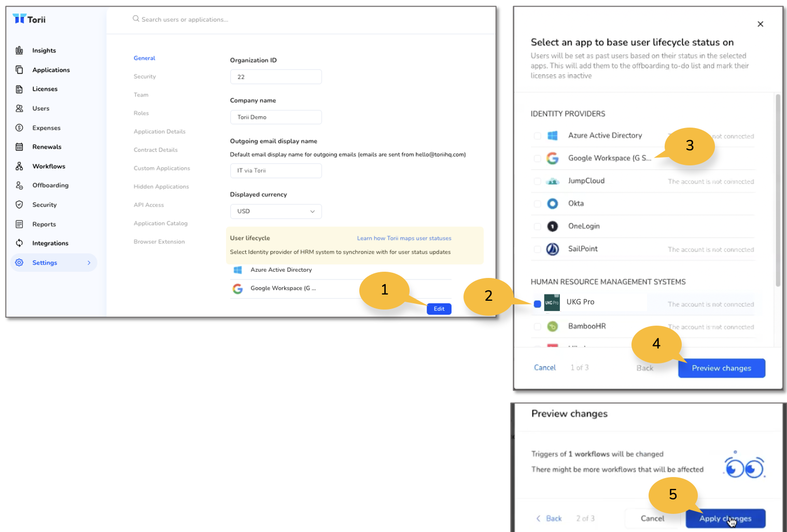The image size is (787, 532).
Task: Uncheck the UKG Pro checkbox
Action: (x=538, y=304)
